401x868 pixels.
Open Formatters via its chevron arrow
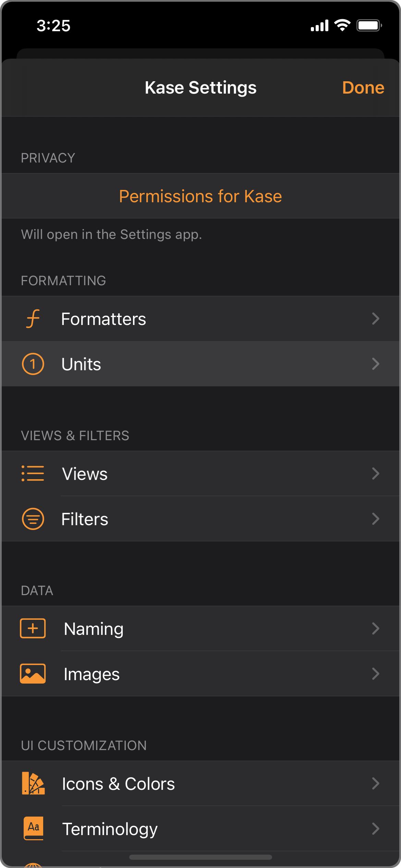(x=376, y=319)
